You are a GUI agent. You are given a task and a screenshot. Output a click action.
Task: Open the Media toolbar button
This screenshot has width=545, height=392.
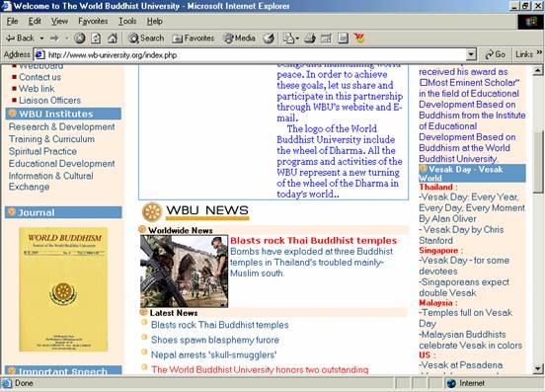tap(239, 39)
